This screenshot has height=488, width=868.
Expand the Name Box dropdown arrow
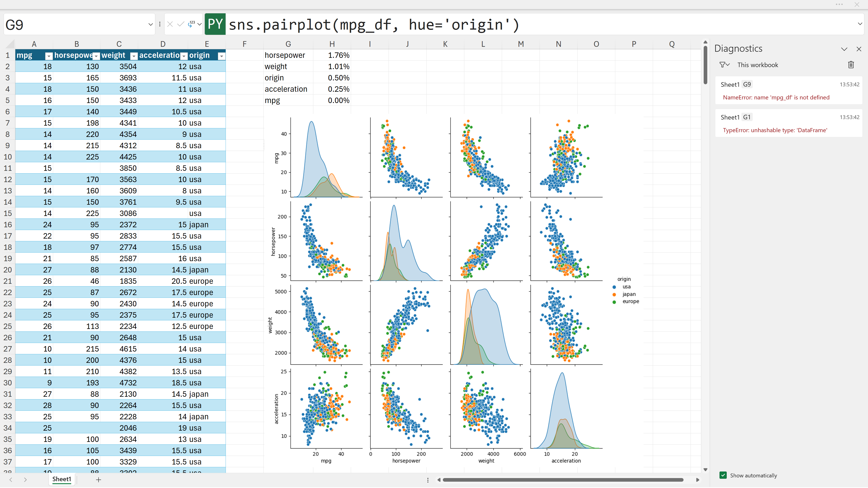(150, 24)
